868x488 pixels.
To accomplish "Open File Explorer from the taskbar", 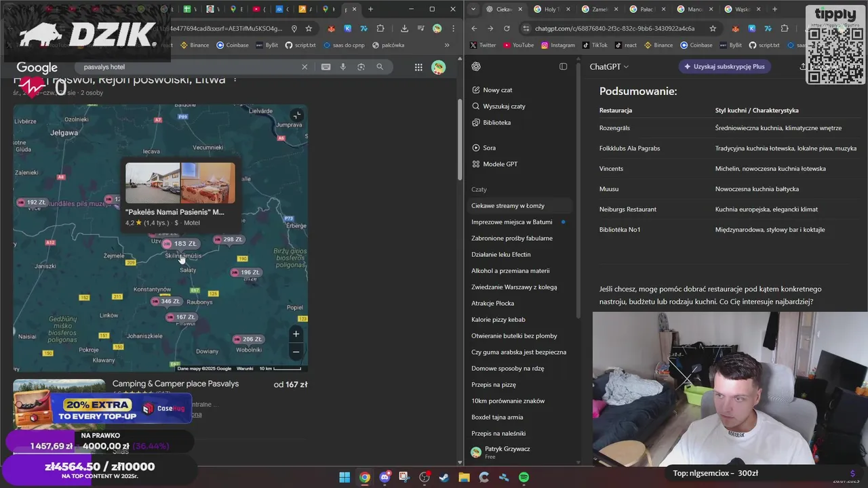I will coord(464,478).
